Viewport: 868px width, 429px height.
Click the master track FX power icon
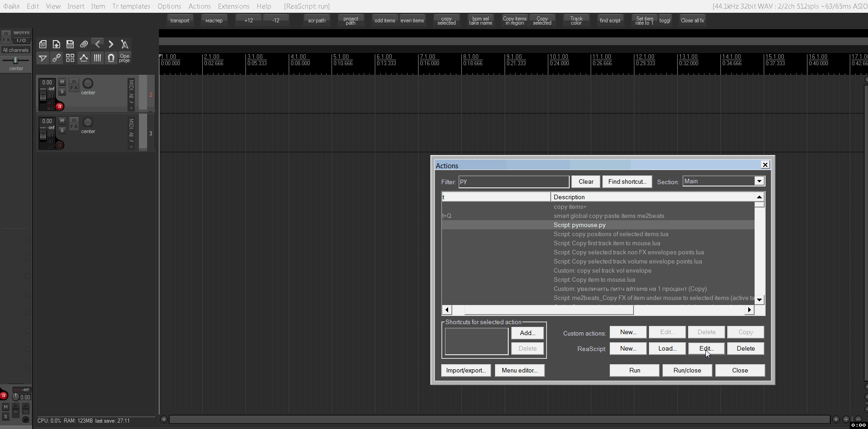tap(6, 33)
